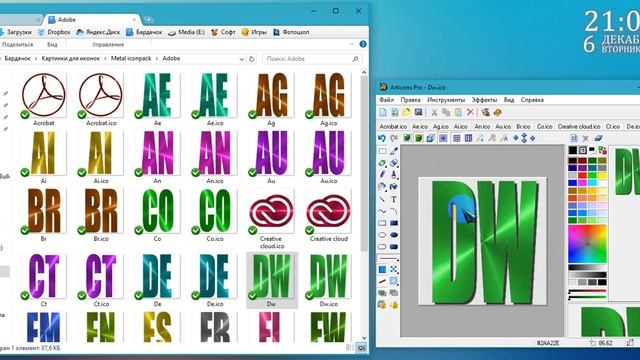
Task: Select the Pencil tool in ArtIcons toolbox
Action: [x=382, y=174]
